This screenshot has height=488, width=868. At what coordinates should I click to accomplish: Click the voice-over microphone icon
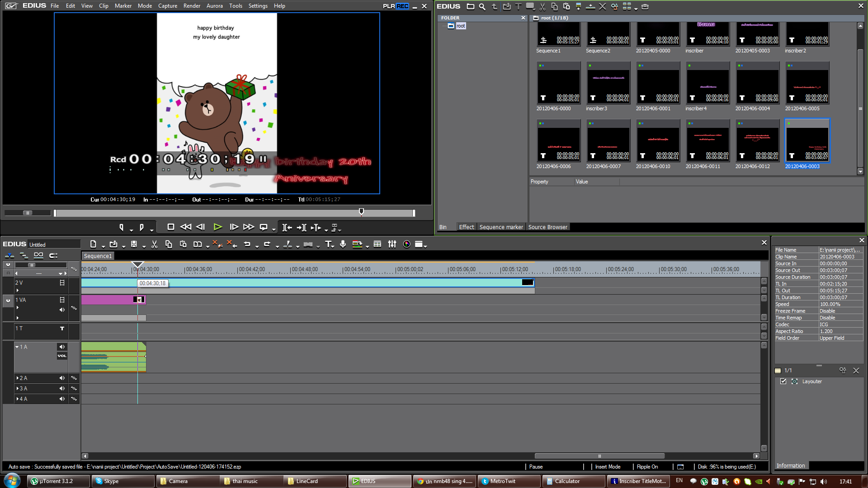(x=343, y=244)
